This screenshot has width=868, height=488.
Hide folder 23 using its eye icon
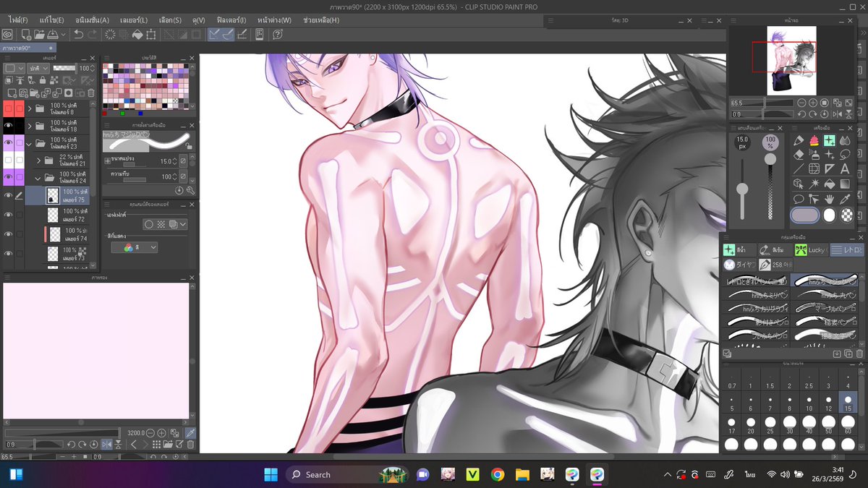coord(9,143)
